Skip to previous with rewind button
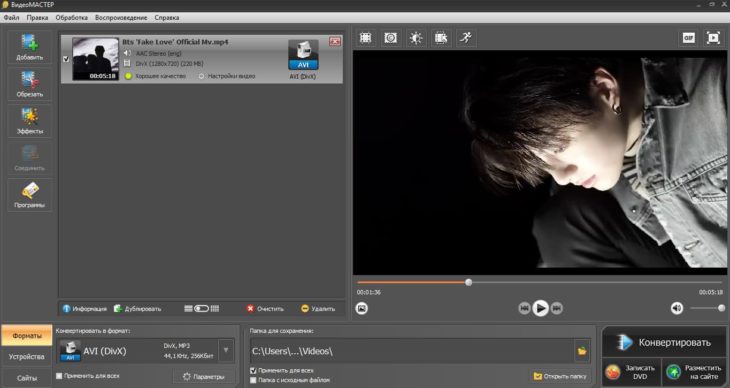This screenshot has width=730, height=388. [524, 308]
